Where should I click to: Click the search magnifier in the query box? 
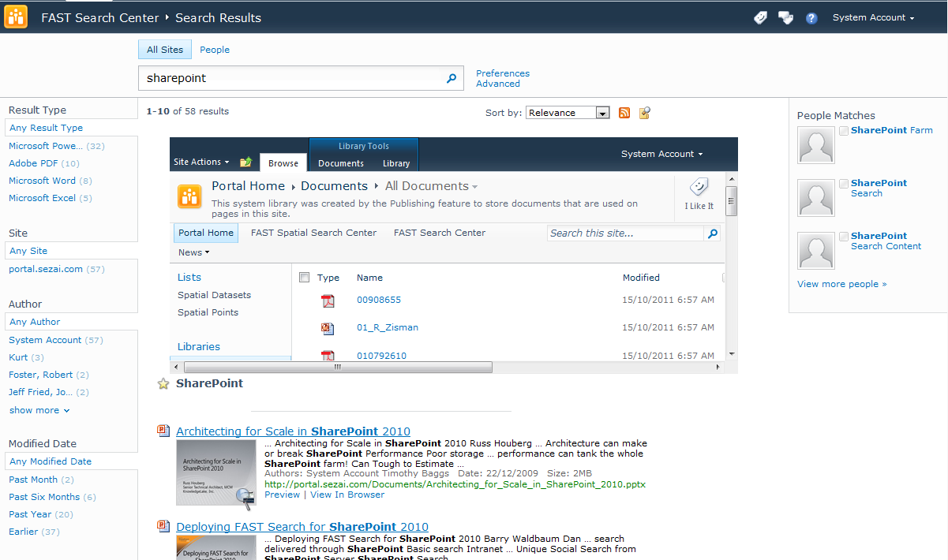coord(452,78)
